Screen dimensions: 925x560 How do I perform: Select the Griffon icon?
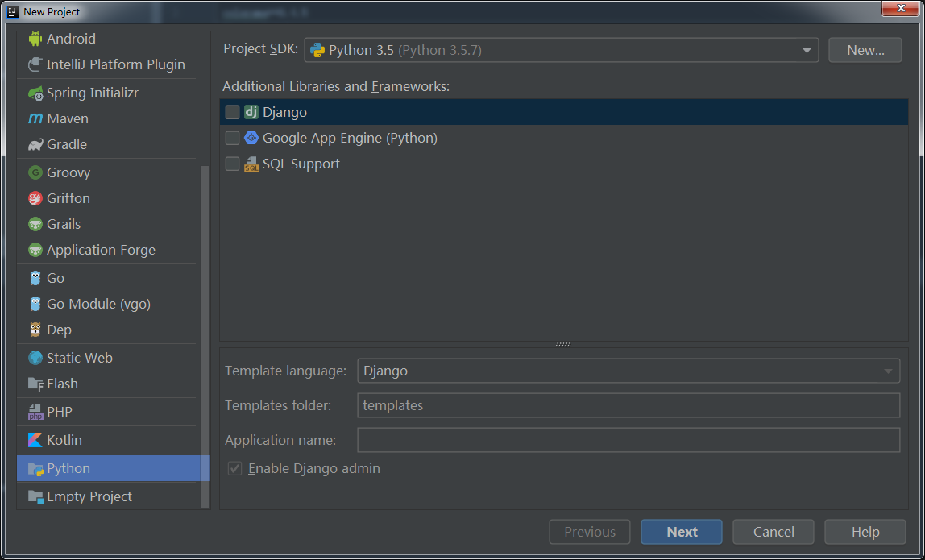click(x=35, y=199)
